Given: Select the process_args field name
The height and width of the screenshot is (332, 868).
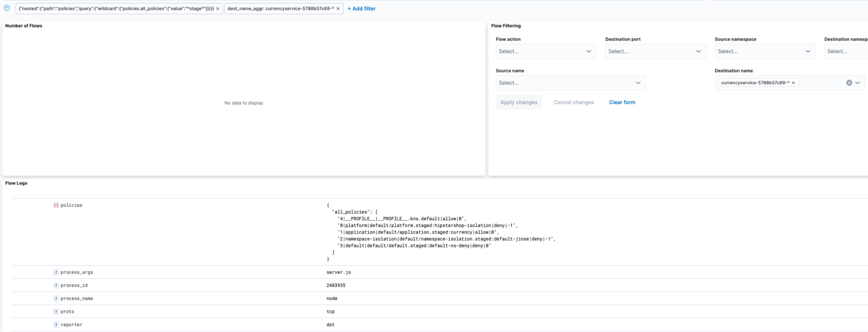Looking at the screenshot, I should click(x=77, y=273).
